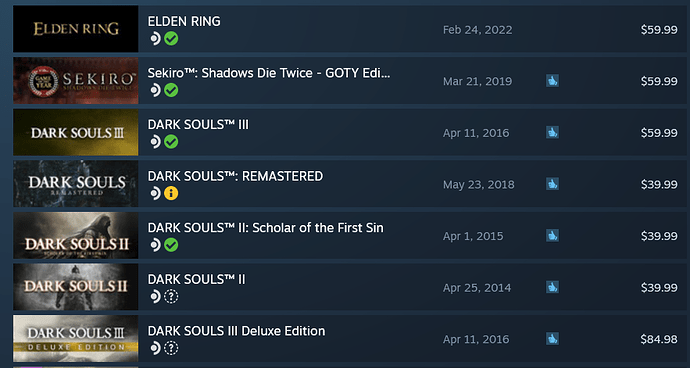Click thumbs-up icon in DARK SOULS II row
The image size is (690, 368).
[552, 287]
